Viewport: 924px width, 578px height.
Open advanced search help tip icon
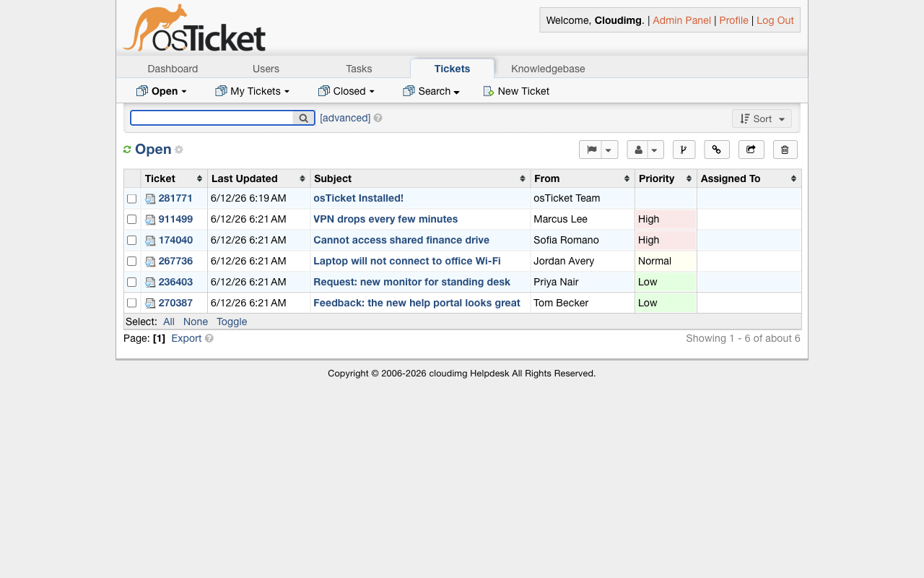(x=378, y=118)
